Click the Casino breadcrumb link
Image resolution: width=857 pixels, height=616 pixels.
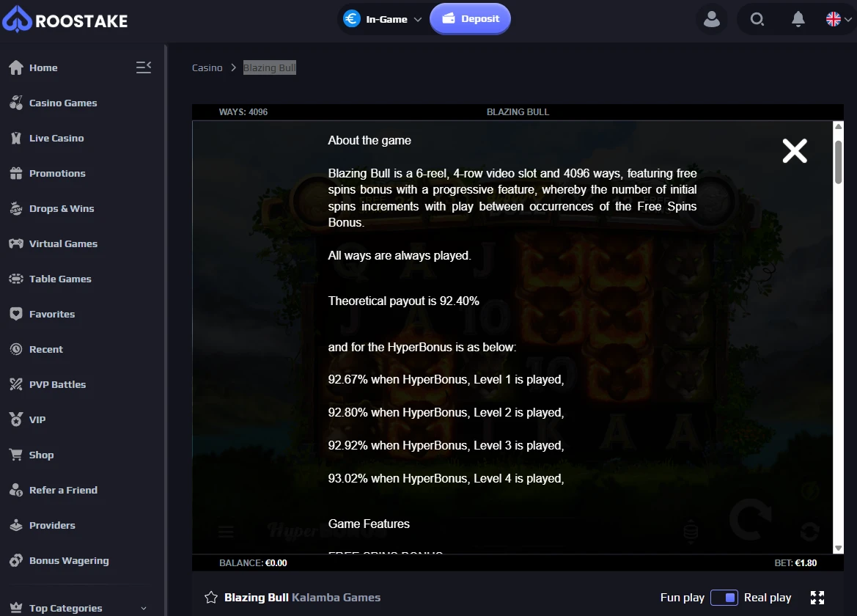point(207,67)
